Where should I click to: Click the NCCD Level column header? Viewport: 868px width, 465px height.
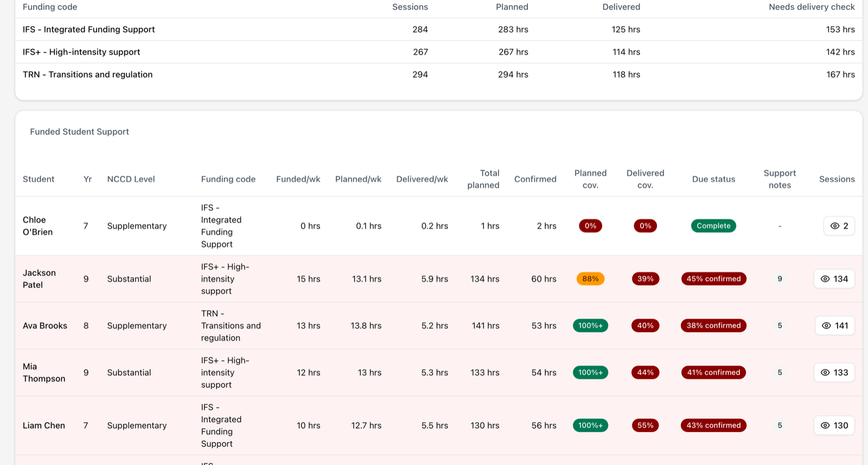click(x=131, y=179)
